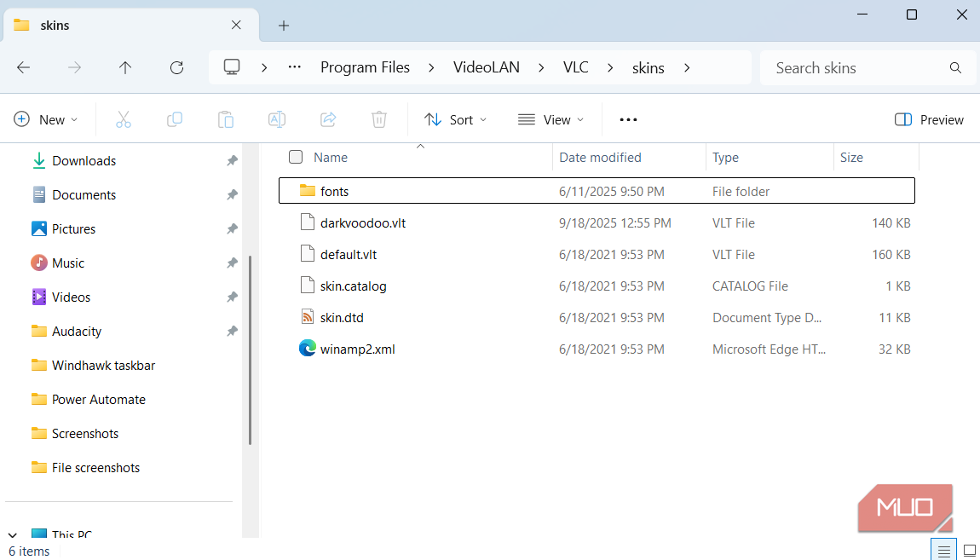Sort by the Size column header
This screenshot has height=560, width=980.
pos(851,158)
